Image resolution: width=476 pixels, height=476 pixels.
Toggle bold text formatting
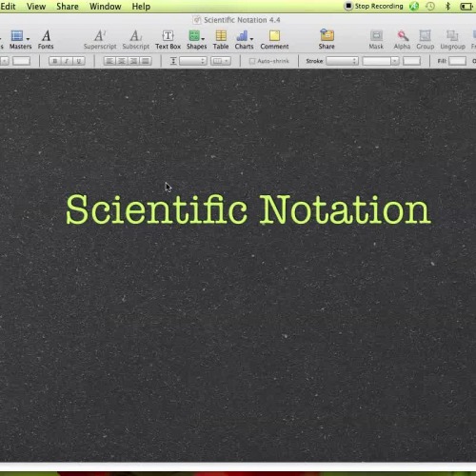click(54, 61)
